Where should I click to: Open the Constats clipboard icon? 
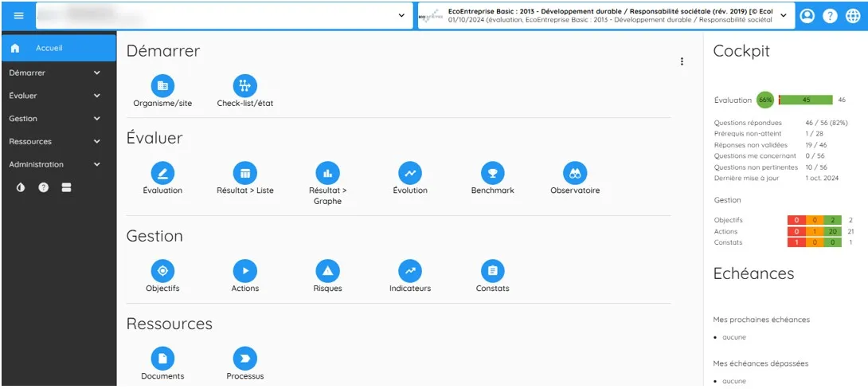tap(493, 271)
